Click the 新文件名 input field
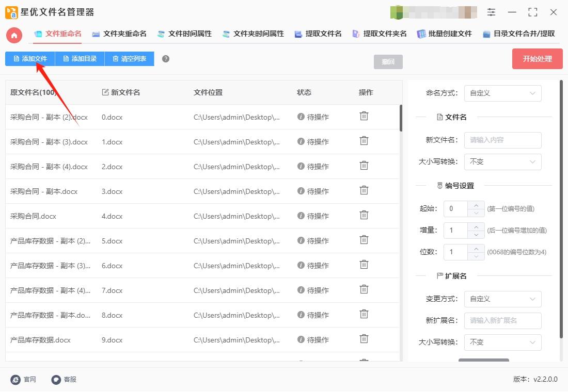Viewport: 568px width, 392px height. [x=502, y=140]
